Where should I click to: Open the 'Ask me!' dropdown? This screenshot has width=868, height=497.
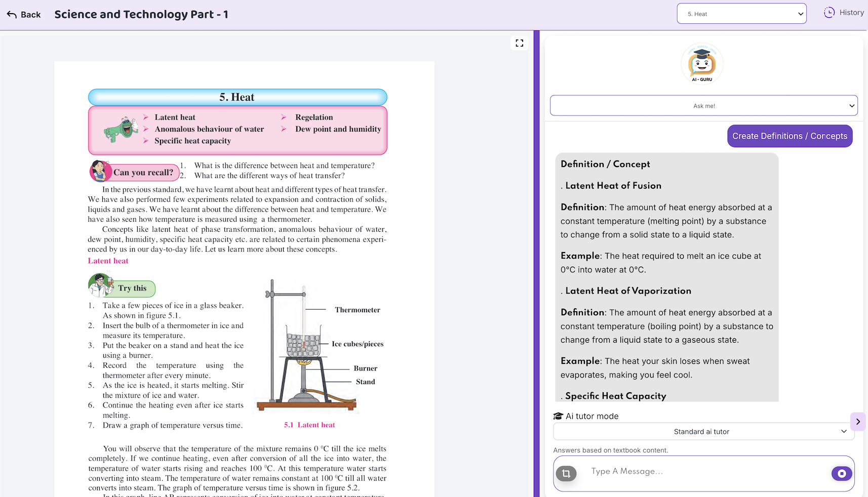[x=704, y=106]
